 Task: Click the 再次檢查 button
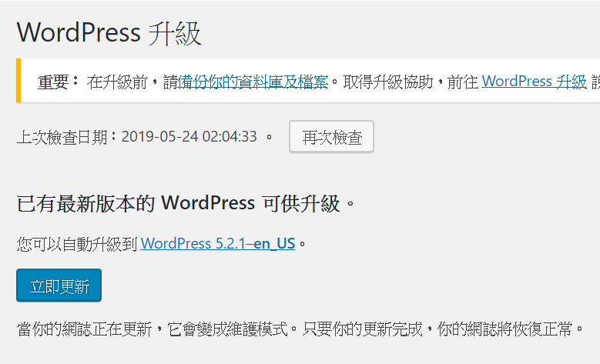pyautogui.click(x=331, y=137)
